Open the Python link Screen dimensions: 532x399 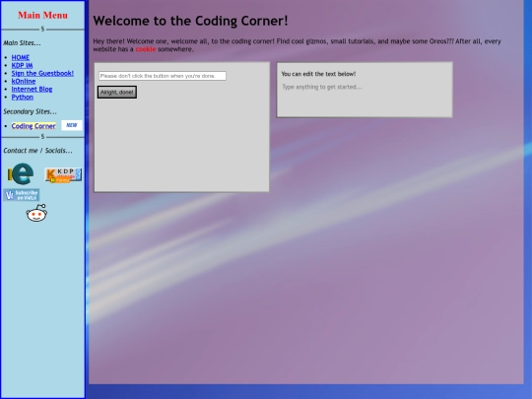click(x=23, y=97)
